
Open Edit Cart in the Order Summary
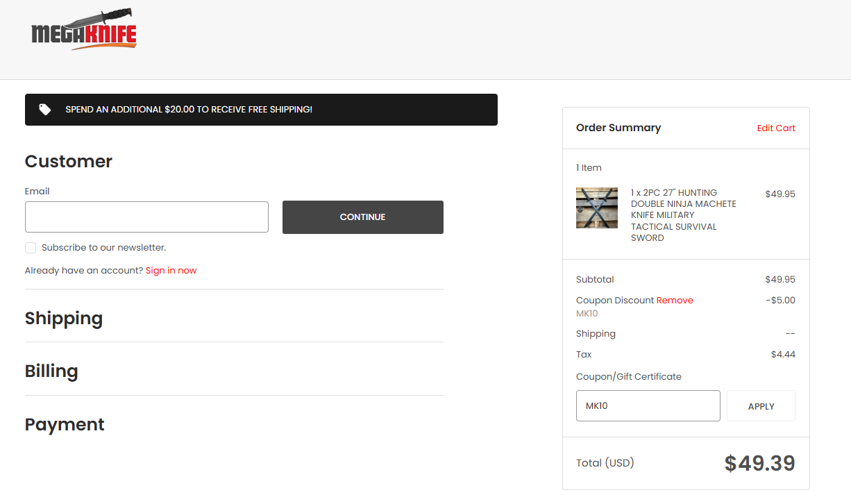tap(776, 128)
